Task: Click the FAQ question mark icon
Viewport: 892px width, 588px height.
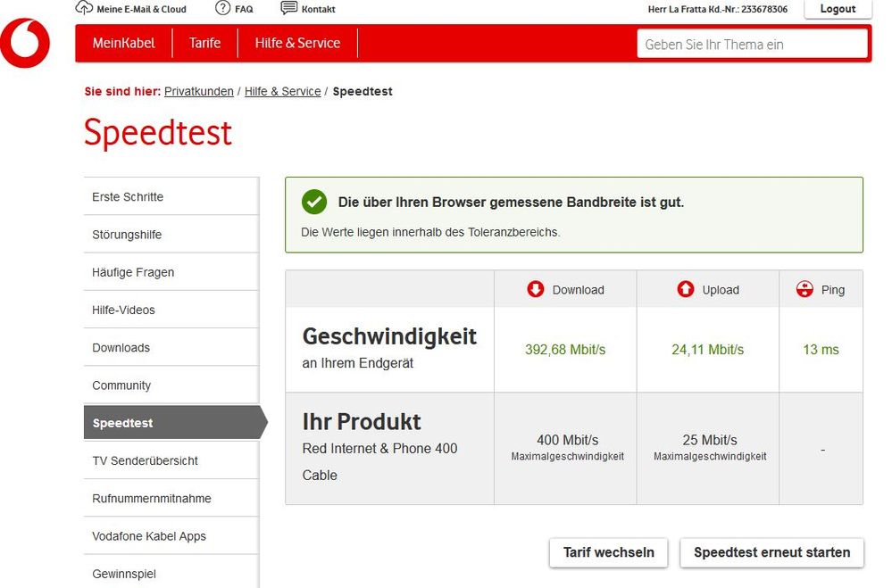Action: (221, 9)
